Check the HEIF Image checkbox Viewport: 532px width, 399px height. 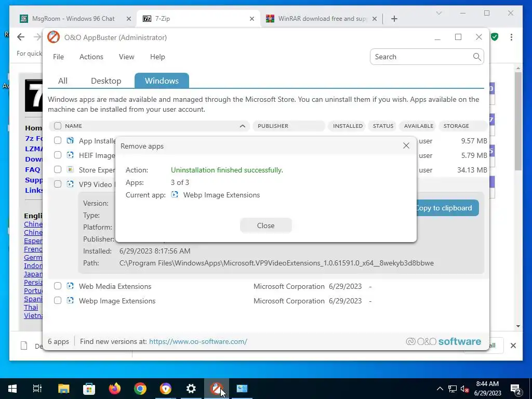(58, 155)
